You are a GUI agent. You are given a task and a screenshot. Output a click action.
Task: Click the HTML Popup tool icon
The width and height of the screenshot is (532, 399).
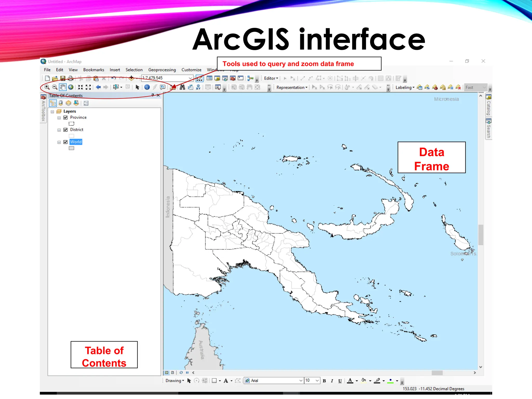(163, 87)
